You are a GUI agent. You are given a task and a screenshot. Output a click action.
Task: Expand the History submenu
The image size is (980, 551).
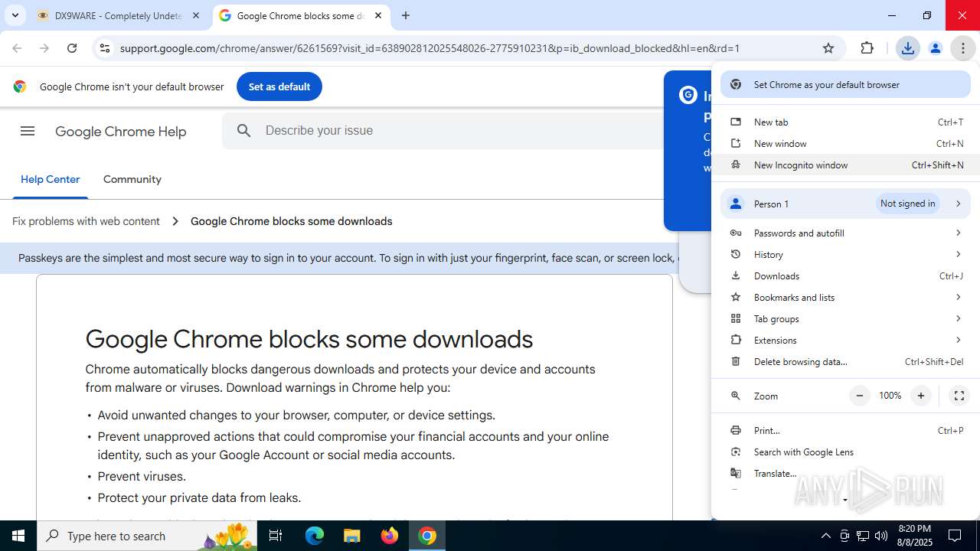point(845,255)
